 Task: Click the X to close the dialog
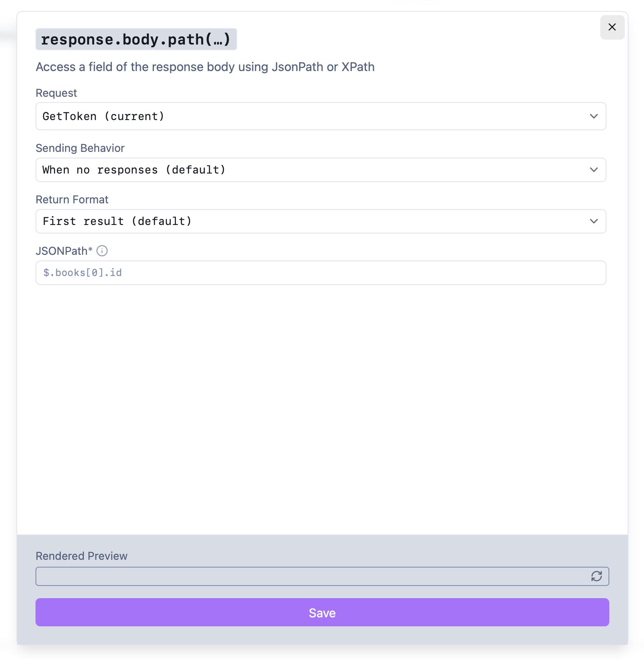point(612,27)
